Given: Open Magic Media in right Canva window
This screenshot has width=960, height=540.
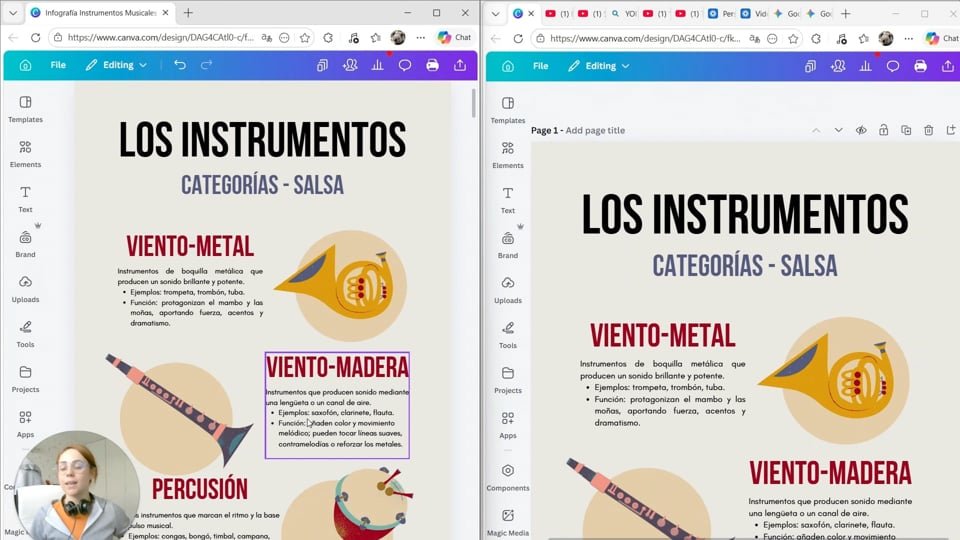Looking at the screenshot, I should point(508,523).
